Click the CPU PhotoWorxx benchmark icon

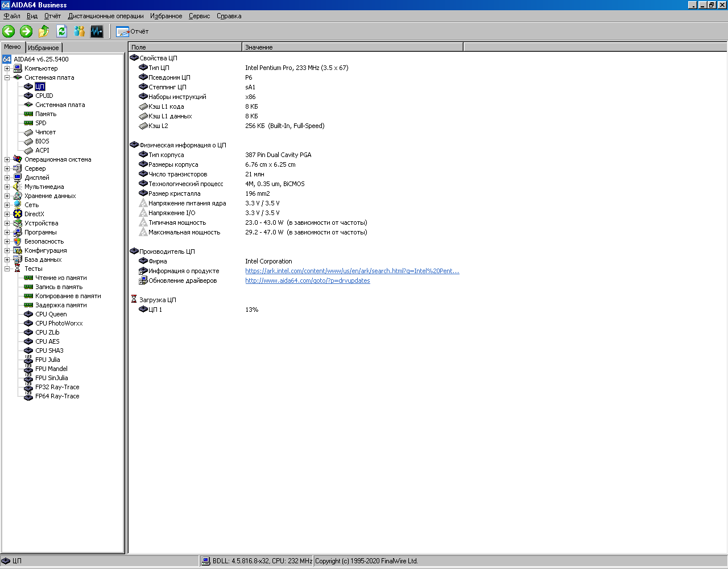point(28,323)
